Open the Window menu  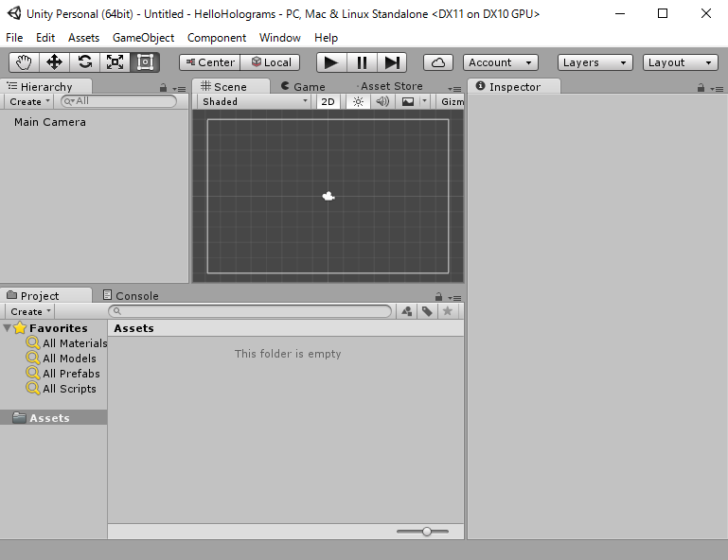(280, 38)
